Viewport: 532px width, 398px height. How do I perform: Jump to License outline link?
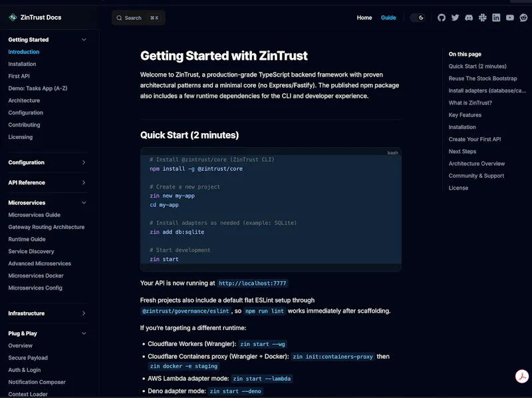point(458,188)
